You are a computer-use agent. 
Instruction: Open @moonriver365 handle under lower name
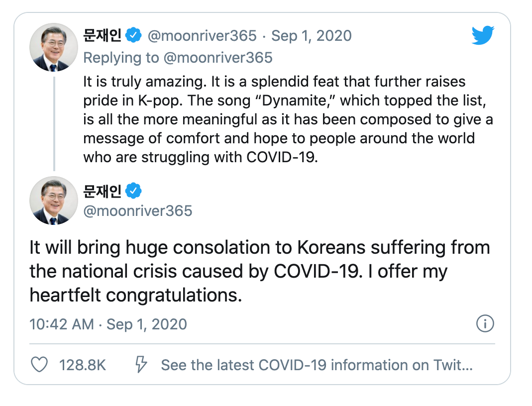coord(137,210)
